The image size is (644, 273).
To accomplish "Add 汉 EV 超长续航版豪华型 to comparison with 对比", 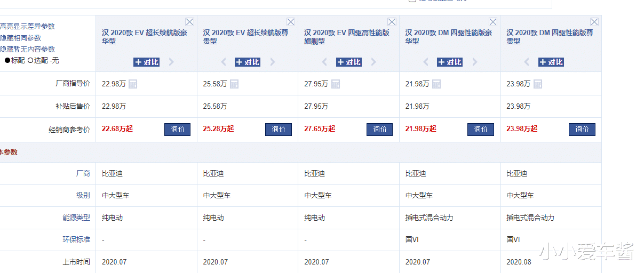I will (x=146, y=62).
